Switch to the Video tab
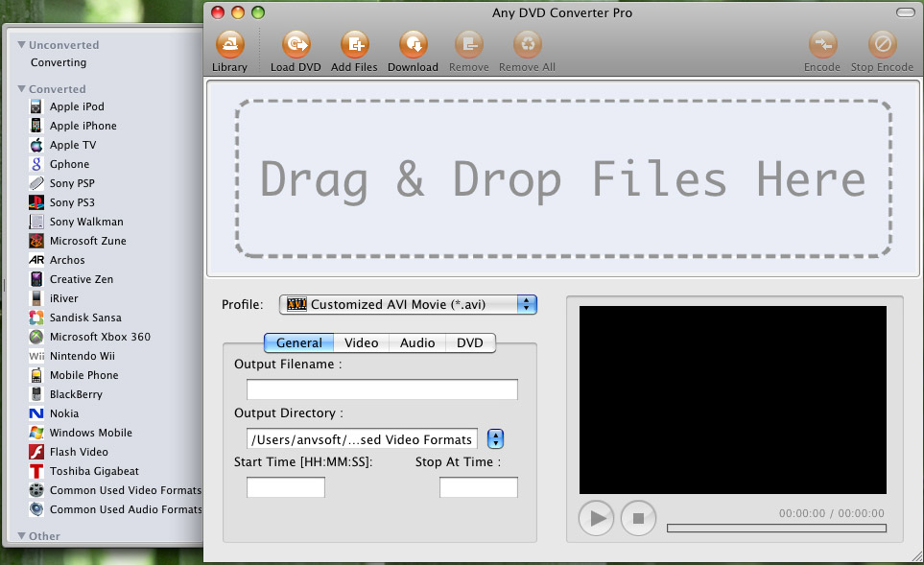Viewport: 924px width, 565px height. [x=361, y=342]
